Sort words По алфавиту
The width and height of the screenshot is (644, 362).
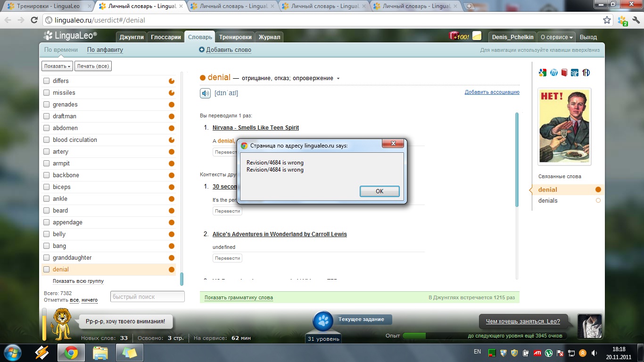click(x=105, y=49)
